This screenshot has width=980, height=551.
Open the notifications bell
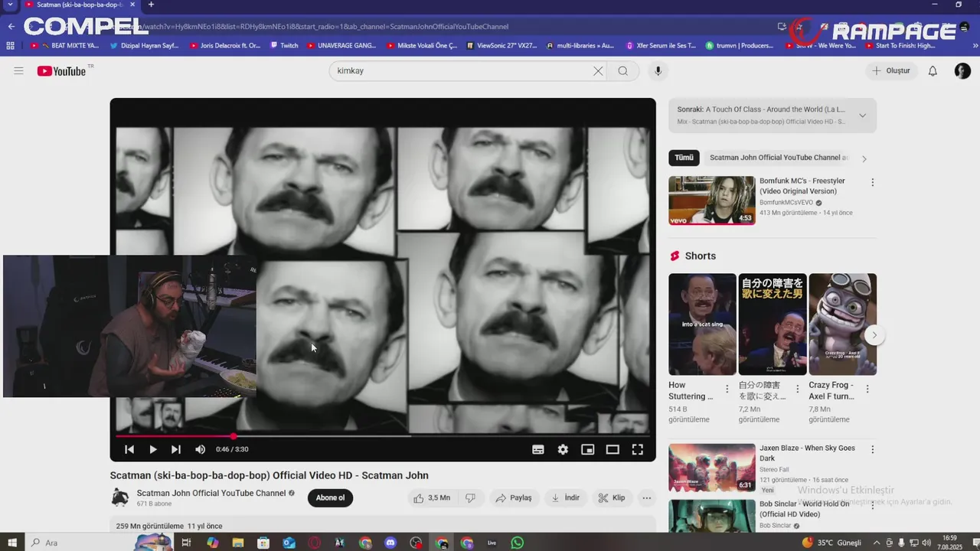click(933, 71)
